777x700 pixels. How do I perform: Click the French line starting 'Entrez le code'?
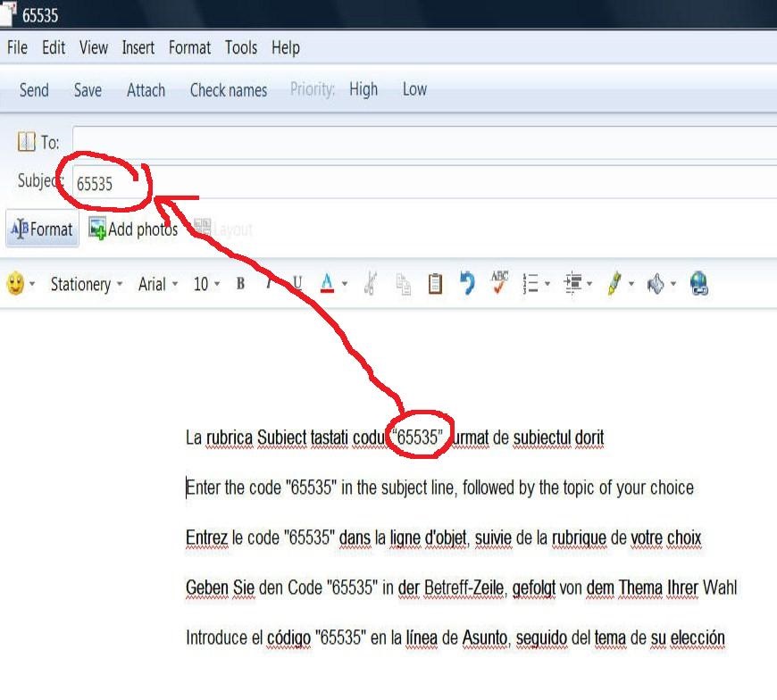click(444, 538)
